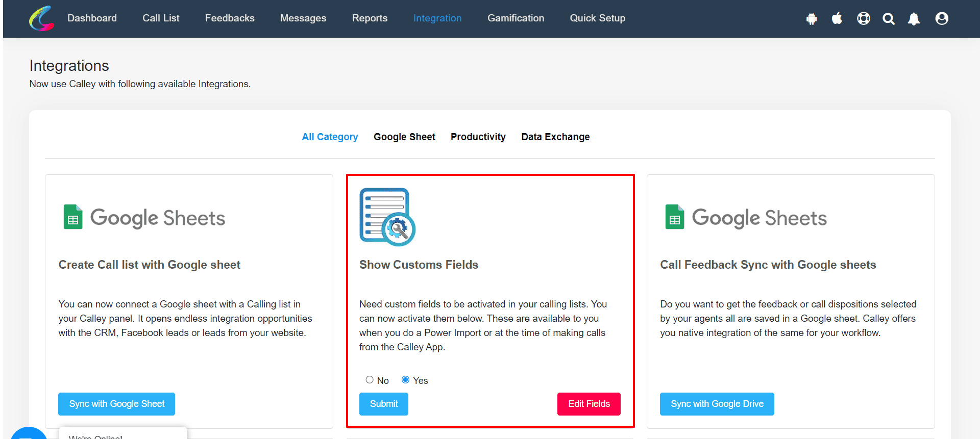Open the Android app icon
980x439 pixels.
point(812,19)
